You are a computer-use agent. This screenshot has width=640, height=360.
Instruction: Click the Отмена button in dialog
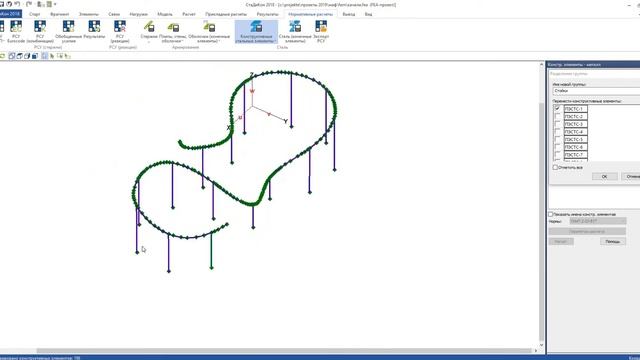coord(631,176)
